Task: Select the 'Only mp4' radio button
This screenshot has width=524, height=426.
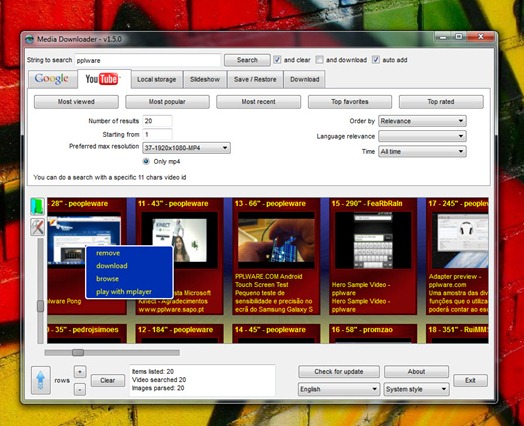Action: (x=146, y=161)
